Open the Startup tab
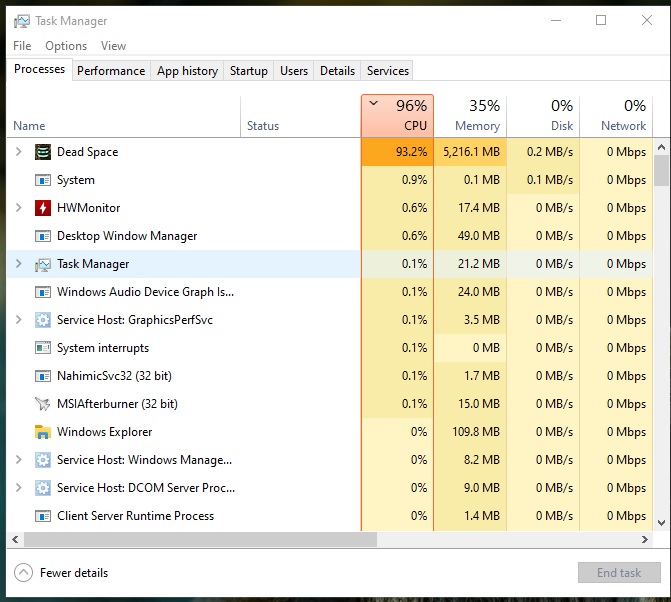 [249, 71]
